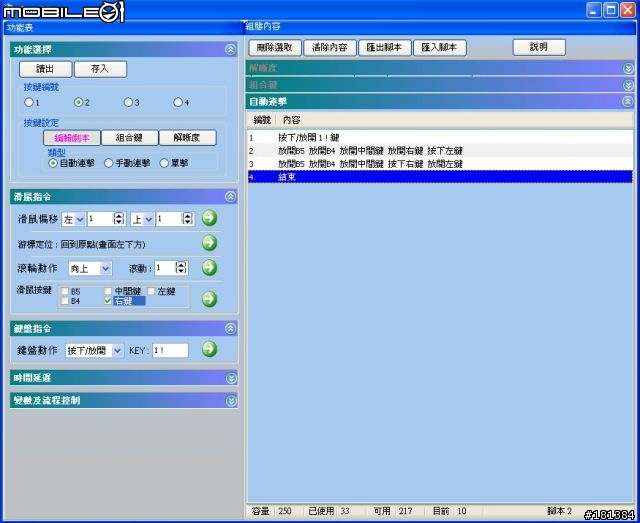Viewport: 640px width, 523px height.
Task: Open 說明 help button
Action: coord(539,47)
